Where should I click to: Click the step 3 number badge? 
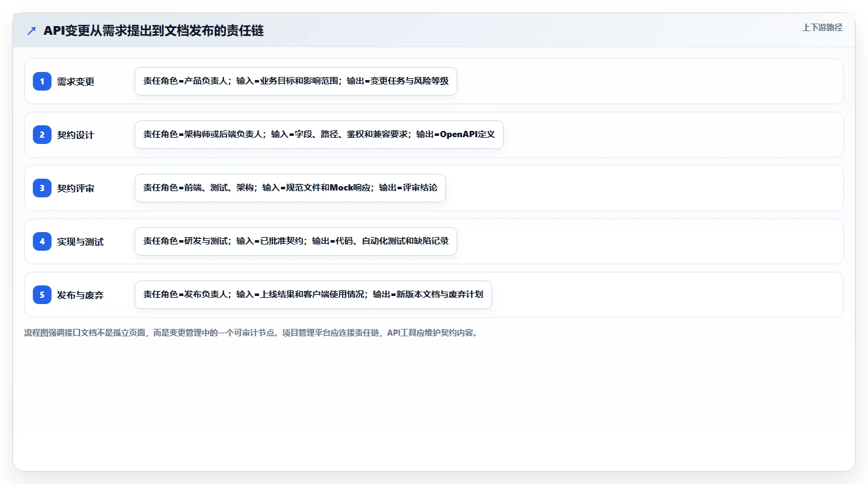(42, 188)
